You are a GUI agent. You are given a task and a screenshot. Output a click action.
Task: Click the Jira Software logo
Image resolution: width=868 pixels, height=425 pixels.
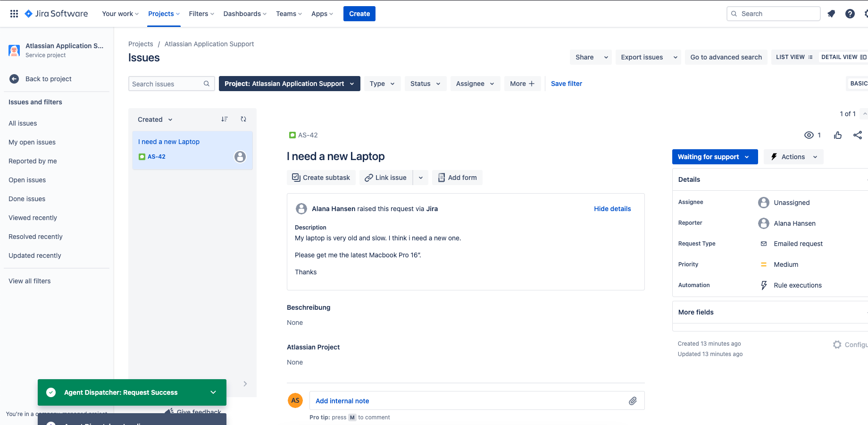tap(56, 14)
